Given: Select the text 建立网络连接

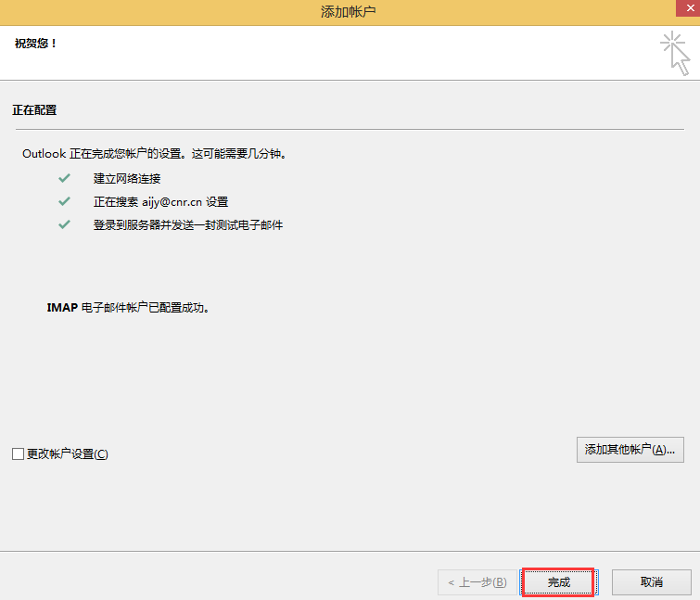Looking at the screenshot, I should (127, 179).
